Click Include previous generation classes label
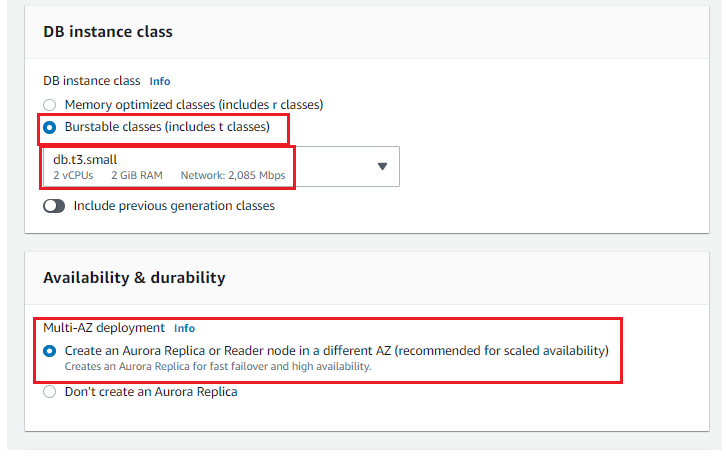This screenshot has height=456, width=726. pyautogui.click(x=174, y=206)
